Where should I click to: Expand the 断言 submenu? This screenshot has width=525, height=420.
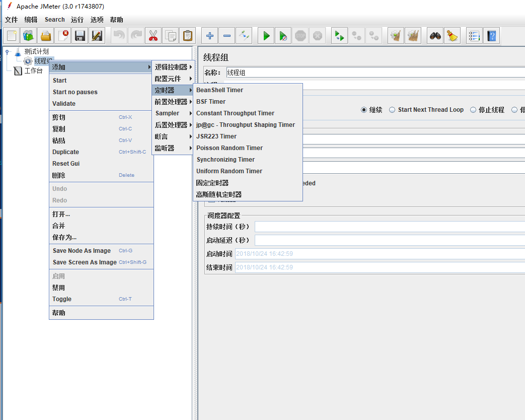click(x=173, y=136)
